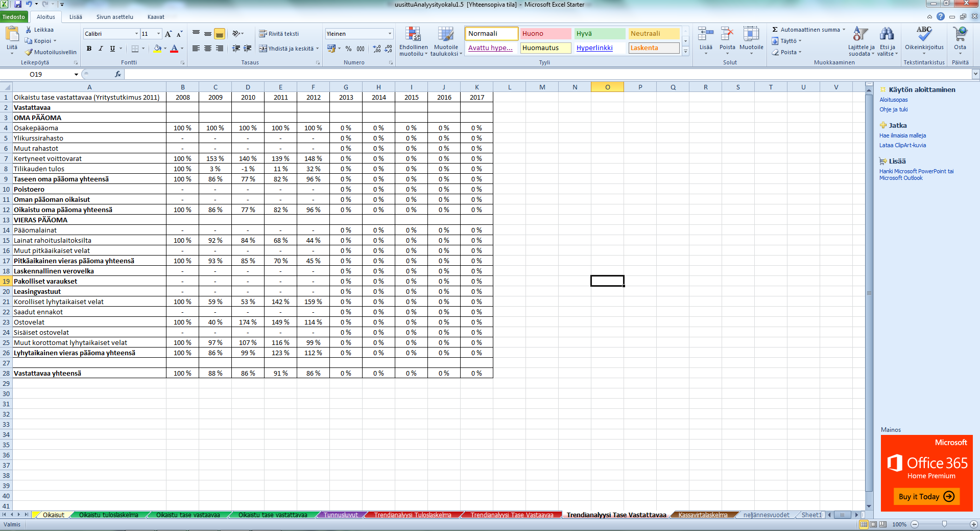Decrease font size with the small A icon
The height and width of the screenshot is (531, 980).
[179, 34]
